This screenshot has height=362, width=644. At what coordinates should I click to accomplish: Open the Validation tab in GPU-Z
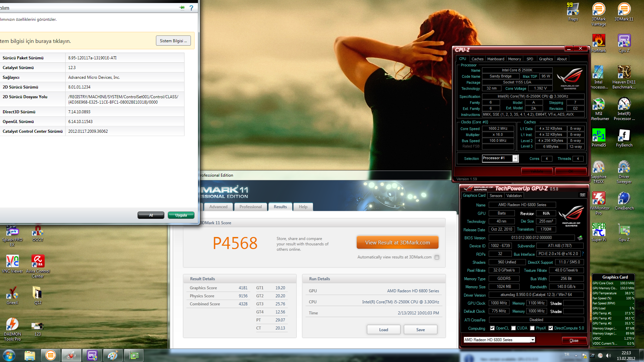click(x=514, y=196)
